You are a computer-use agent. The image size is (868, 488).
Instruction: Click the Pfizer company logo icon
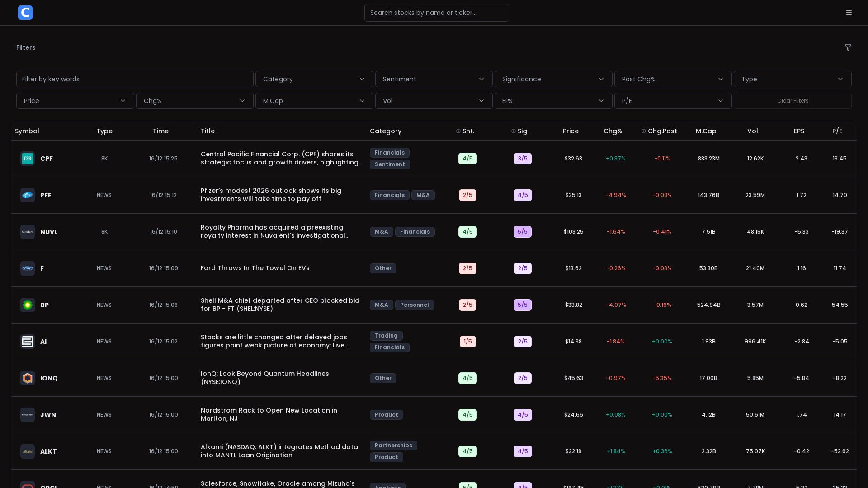point(28,195)
